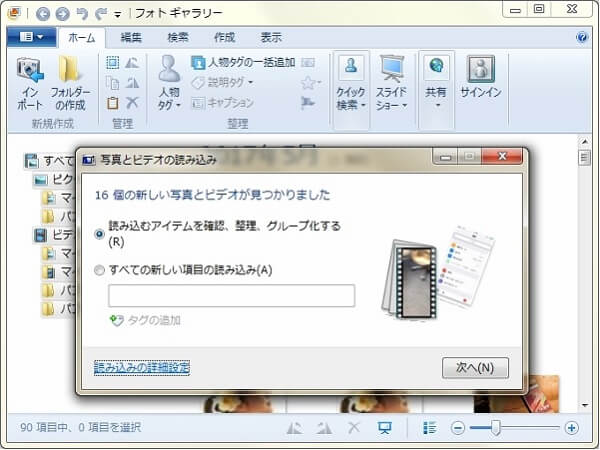The height and width of the screenshot is (450, 600).
Task: Click the Copy icon in the Manage (管理) group
Action: (112, 83)
